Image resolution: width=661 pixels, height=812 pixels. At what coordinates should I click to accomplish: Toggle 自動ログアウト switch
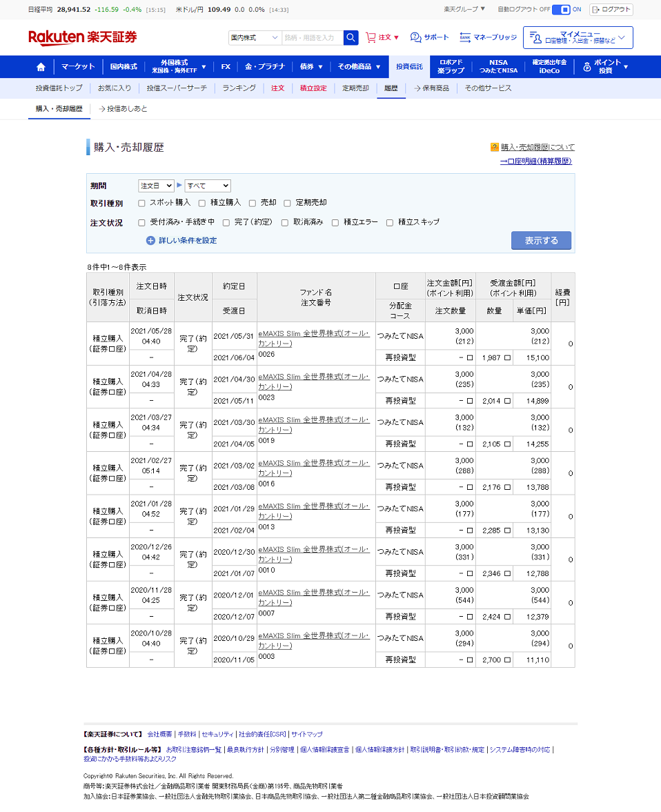point(561,10)
